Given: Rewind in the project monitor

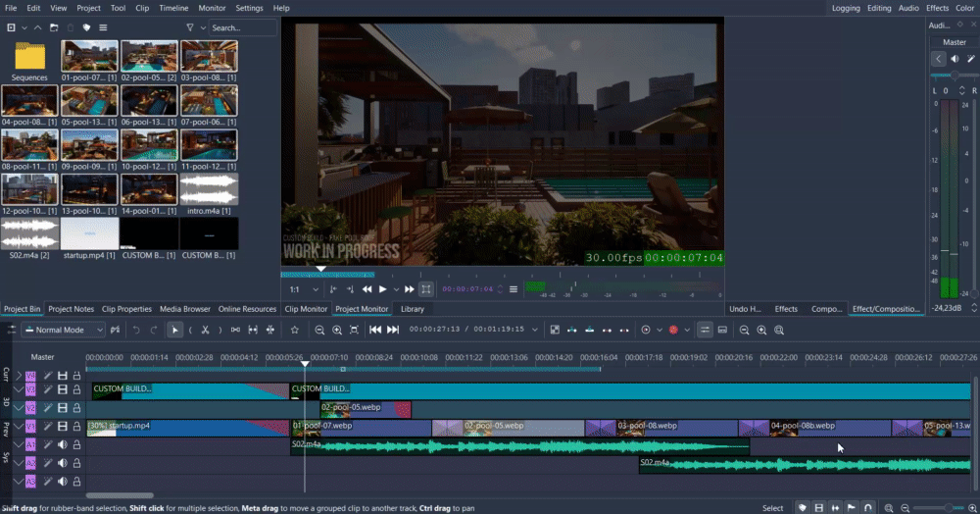Looking at the screenshot, I should pos(367,289).
